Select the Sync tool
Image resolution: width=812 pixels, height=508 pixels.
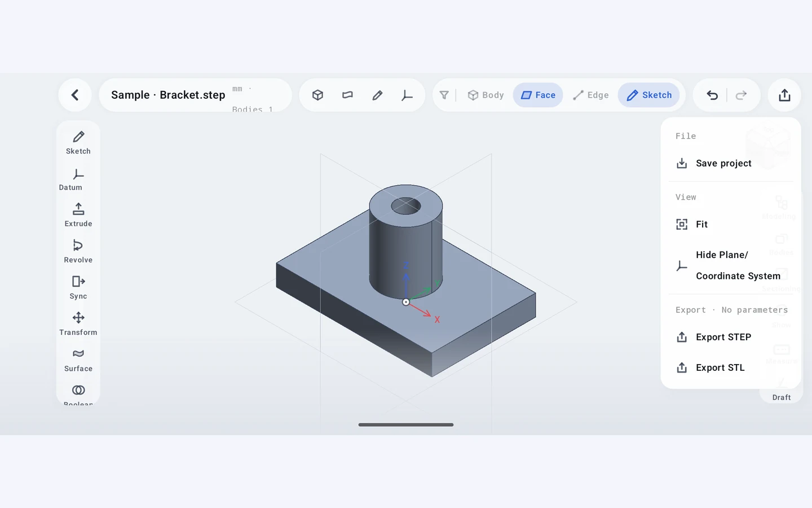[78, 287]
